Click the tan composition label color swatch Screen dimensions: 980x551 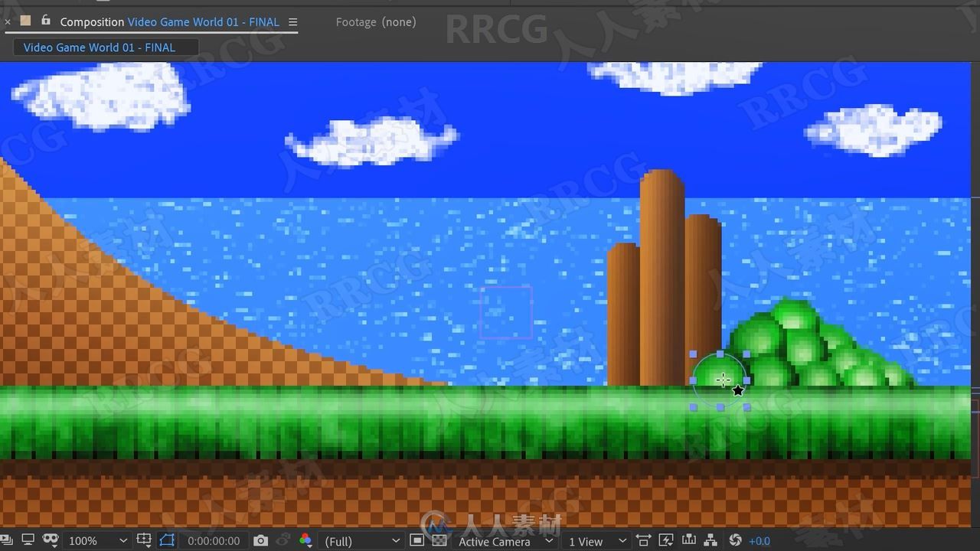click(x=25, y=21)
